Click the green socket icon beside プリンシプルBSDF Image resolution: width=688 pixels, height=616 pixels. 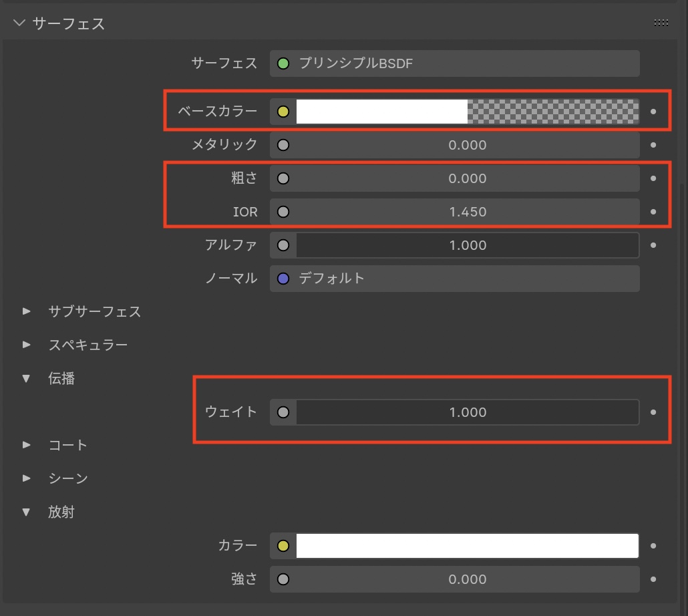click(x=283, y=63)
